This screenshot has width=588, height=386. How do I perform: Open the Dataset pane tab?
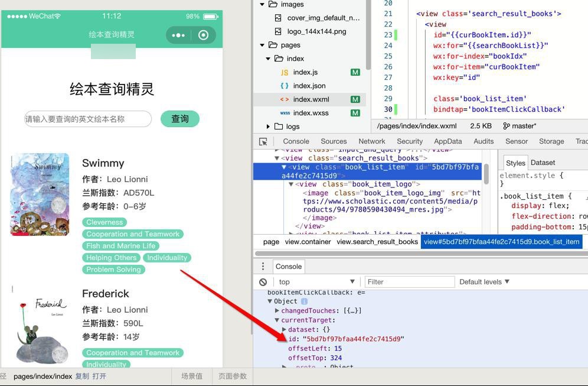coord(543,163)
